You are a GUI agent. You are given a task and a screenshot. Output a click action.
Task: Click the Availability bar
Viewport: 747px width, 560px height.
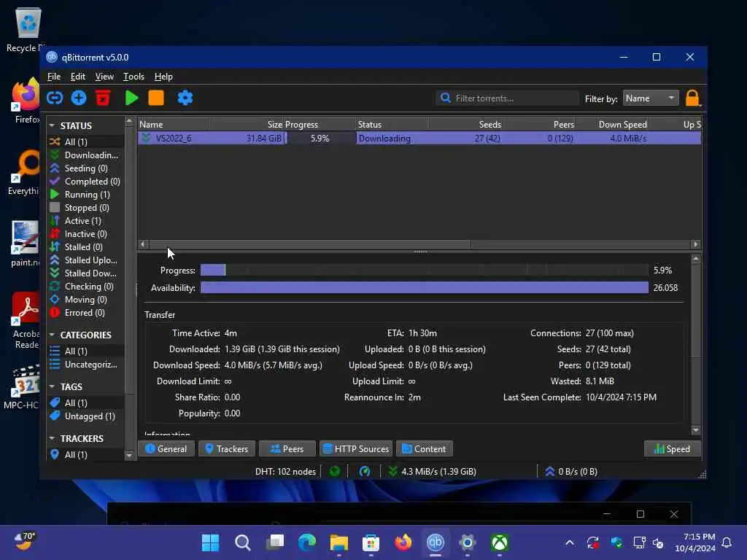(424, 287)
